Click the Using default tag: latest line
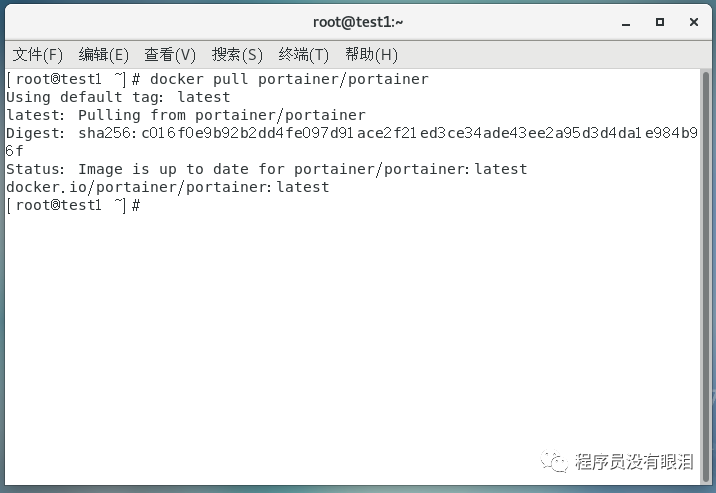Screen dimensions: 716x493 [118, 97]
